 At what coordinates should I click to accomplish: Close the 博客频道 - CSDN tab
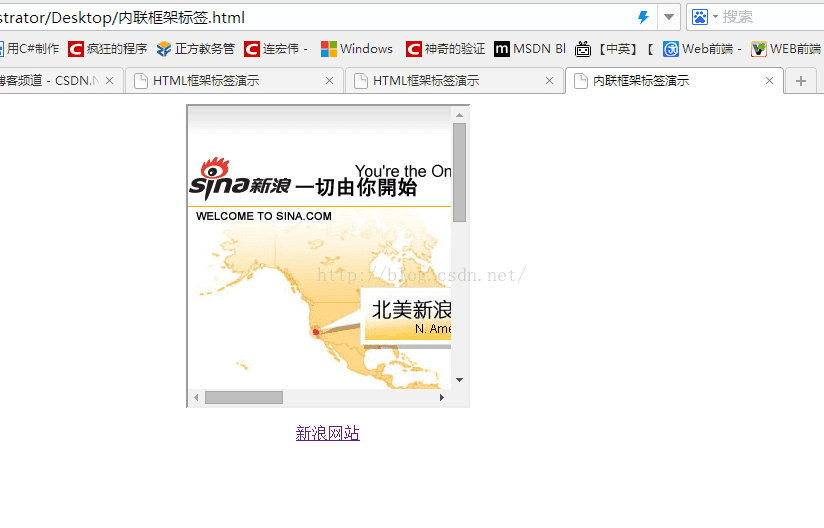click(x=109, y=80)
